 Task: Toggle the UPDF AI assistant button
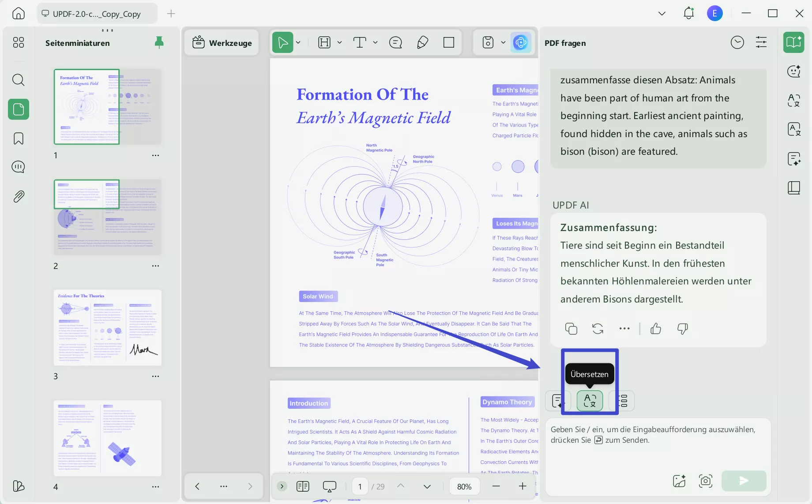click(521, 42)
